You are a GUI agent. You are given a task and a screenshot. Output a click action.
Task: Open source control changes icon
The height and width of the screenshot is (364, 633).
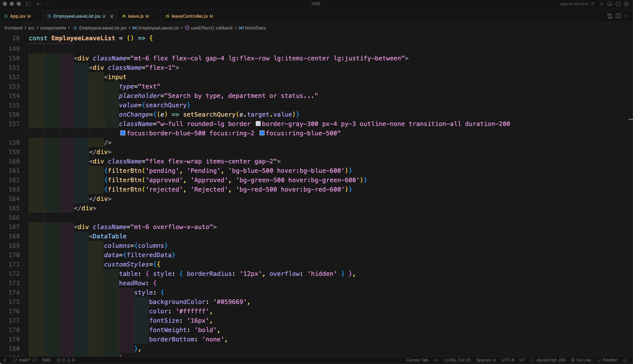tap(610, 16)
